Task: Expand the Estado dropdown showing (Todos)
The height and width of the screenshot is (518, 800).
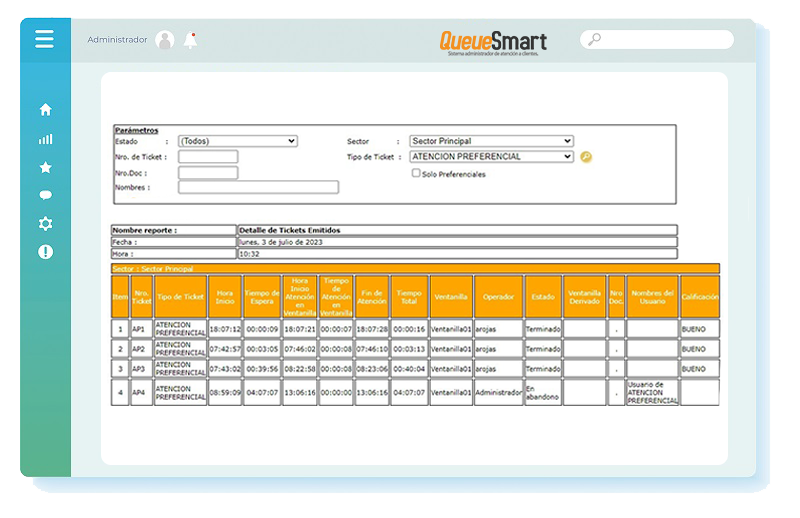Action: tap(237, 141)
